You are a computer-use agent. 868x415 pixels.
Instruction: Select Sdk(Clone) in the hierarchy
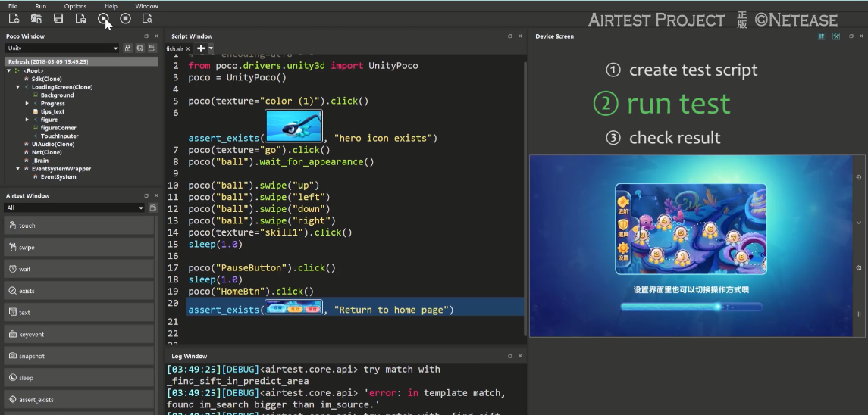coord(46,79)
